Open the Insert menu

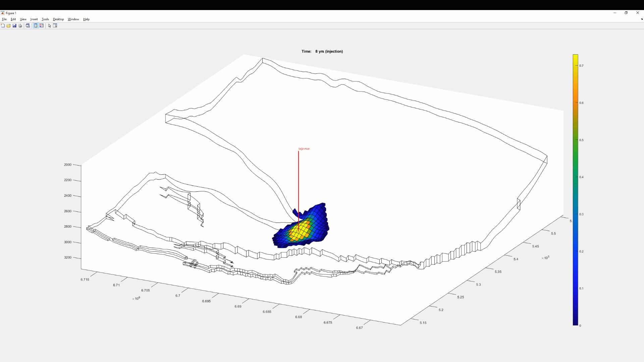coord(34,19)
